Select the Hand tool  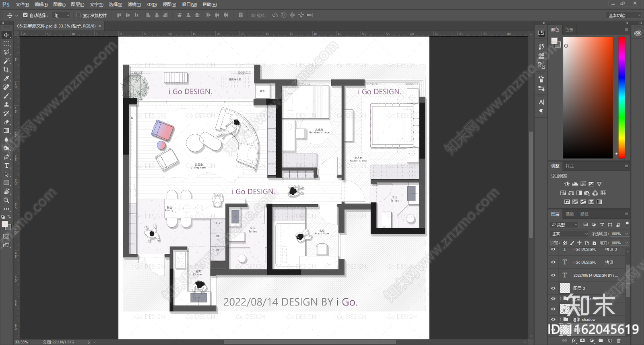click(6, 192)
